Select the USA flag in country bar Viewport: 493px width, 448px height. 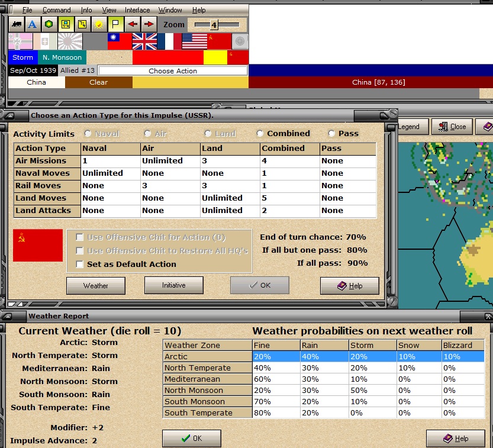click(195, 41)
